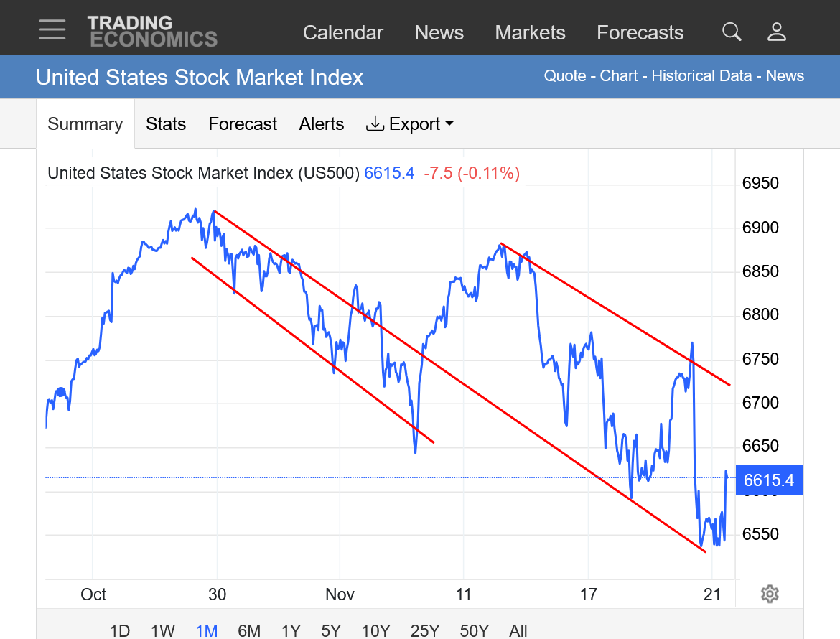Viewport: 840px width, 639px height.
Task: Expand the Export dropdown arrow
Action: point(450,123)
